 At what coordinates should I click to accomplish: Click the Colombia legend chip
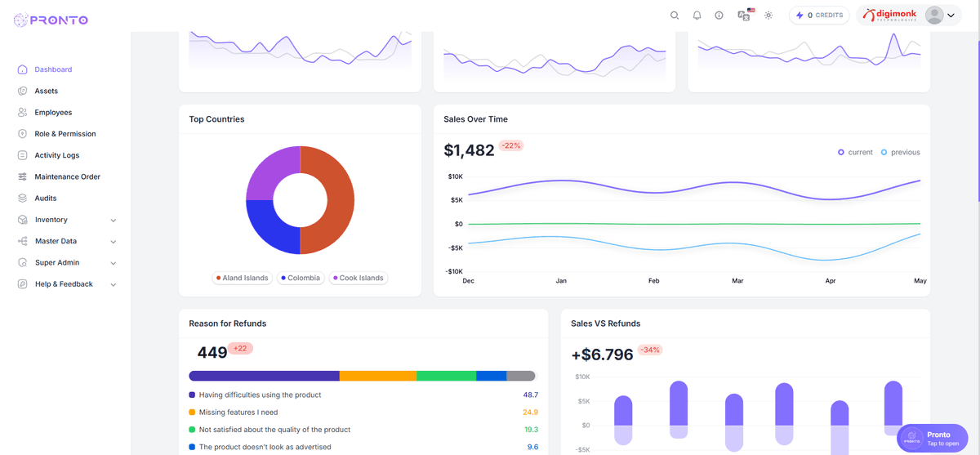pos(301,278)
